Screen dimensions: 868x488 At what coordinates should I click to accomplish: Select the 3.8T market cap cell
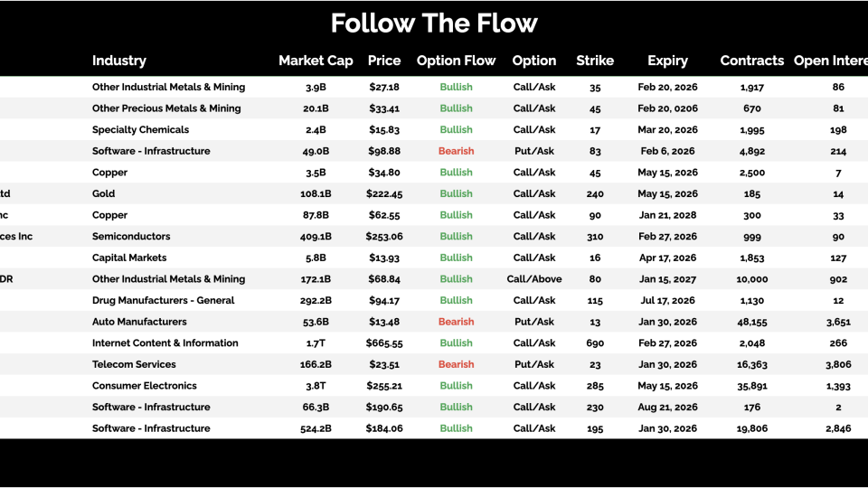[316, 386]
